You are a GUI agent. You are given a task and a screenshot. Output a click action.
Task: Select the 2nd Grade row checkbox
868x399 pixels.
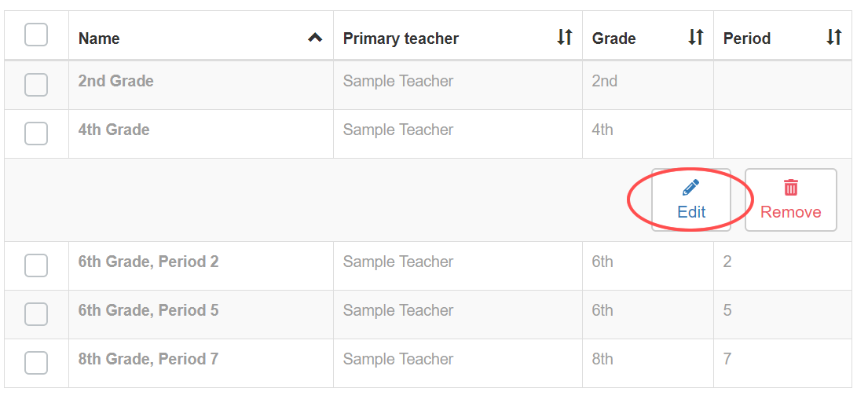tap(36, 86)
